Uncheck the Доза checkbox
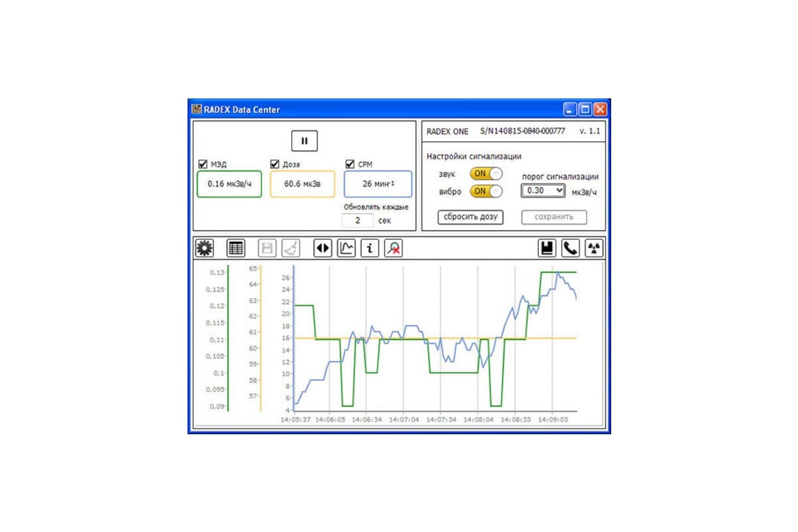 (275, 164)
